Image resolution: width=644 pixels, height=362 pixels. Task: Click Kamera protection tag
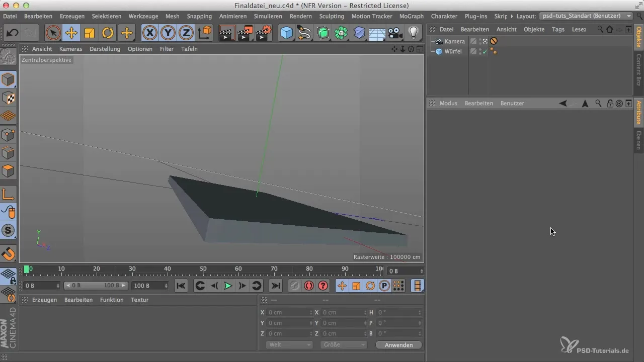494,41
